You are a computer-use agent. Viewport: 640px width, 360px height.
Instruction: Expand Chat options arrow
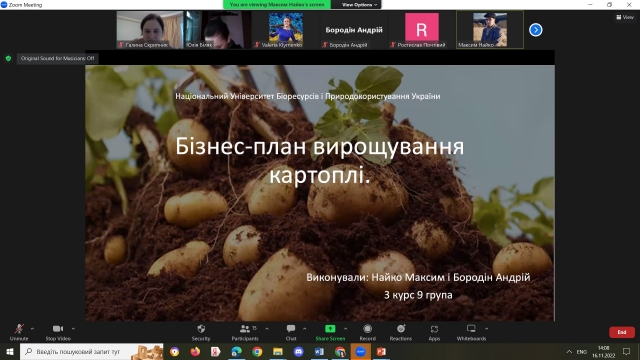point(304,329)
